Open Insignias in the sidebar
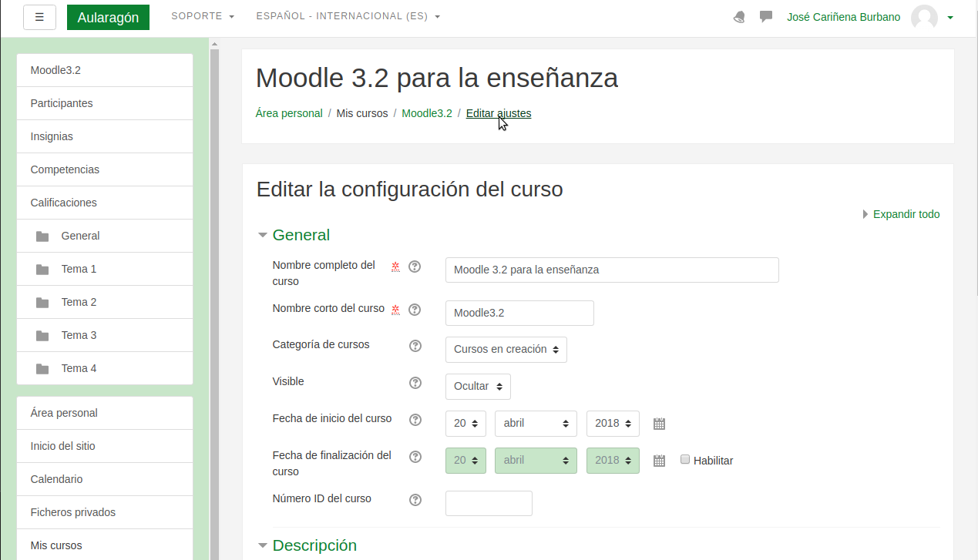Screen dimensions: 978x560 pyautogui.click(x=105, y=136)
